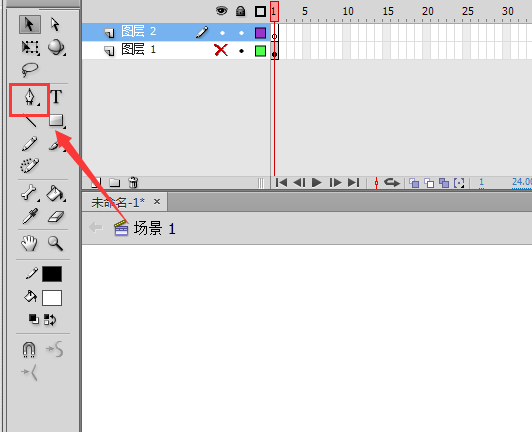Select the Pen tool
Screen dimensions: 532x432
coord(30,97)
